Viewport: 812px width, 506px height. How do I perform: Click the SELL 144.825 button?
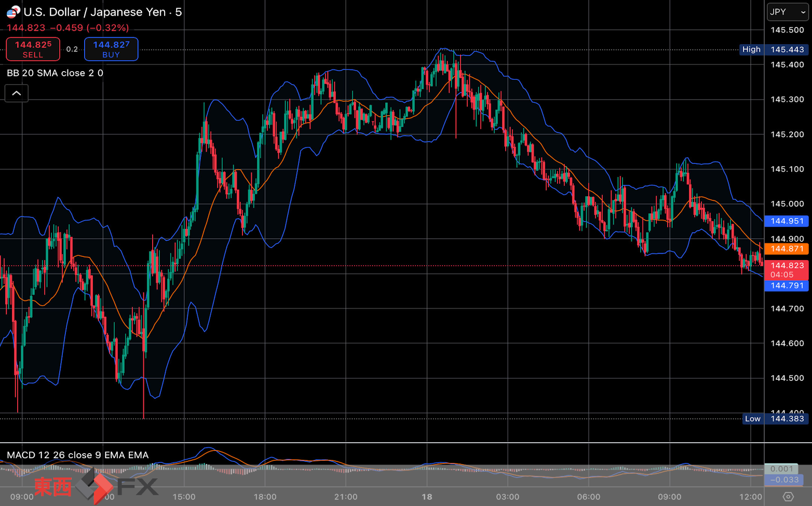click(x=33, y=49)
